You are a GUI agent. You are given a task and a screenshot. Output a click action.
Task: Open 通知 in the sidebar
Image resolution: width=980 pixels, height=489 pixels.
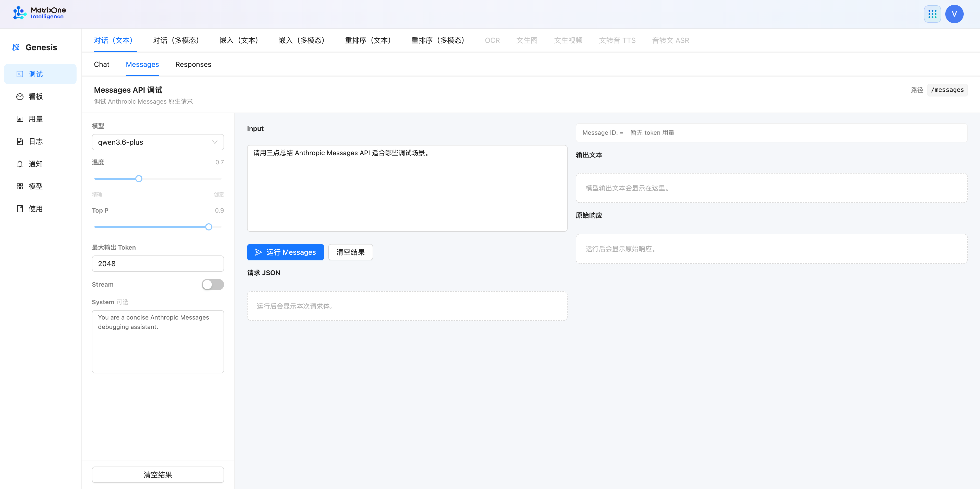[x=40, y=164]
